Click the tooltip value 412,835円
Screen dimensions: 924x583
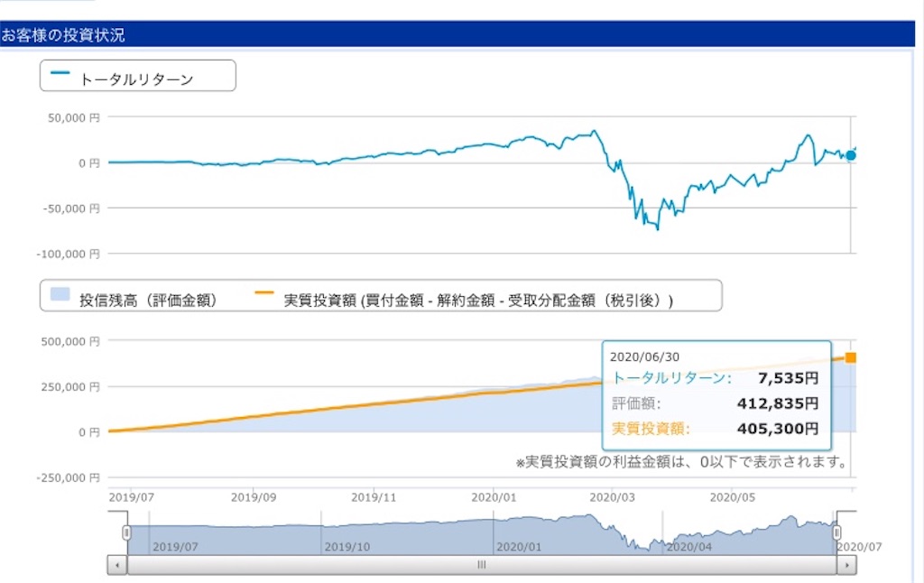[x=778, y=403]
